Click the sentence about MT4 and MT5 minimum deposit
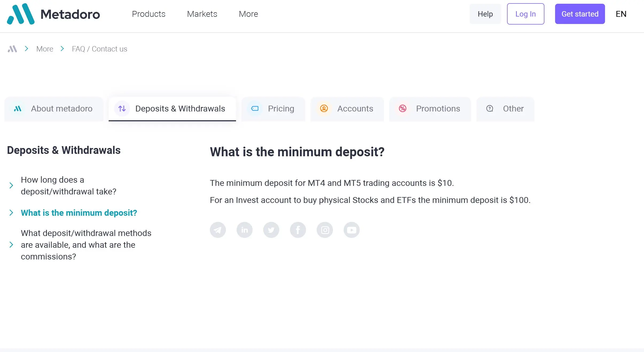 (332, 183)
